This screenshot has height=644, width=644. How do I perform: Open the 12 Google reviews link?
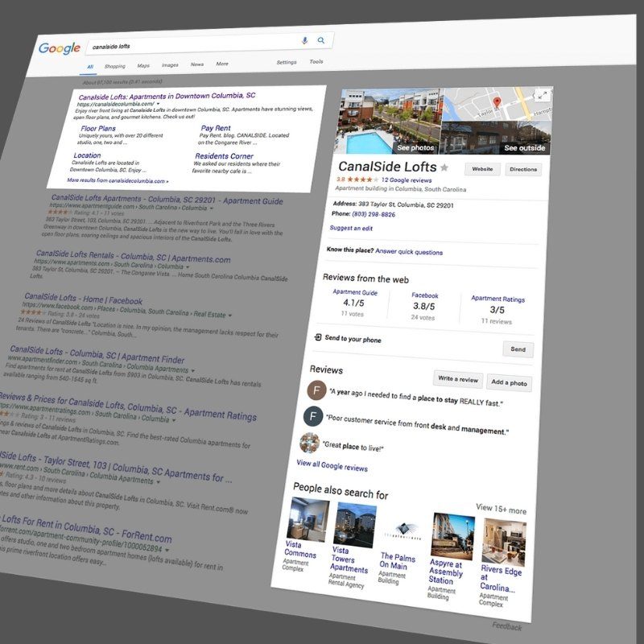pos(407,180)
